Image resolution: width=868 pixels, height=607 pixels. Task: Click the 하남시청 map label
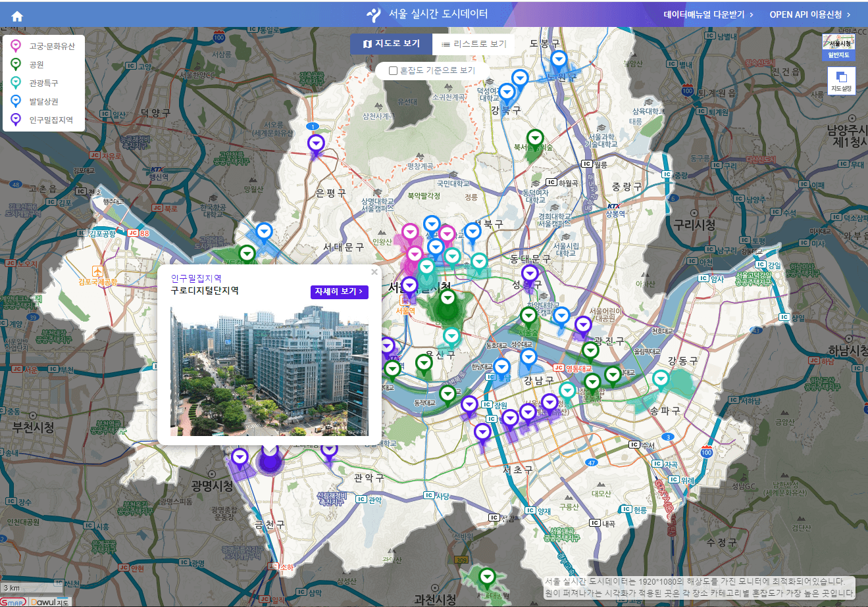pos(848,351)
